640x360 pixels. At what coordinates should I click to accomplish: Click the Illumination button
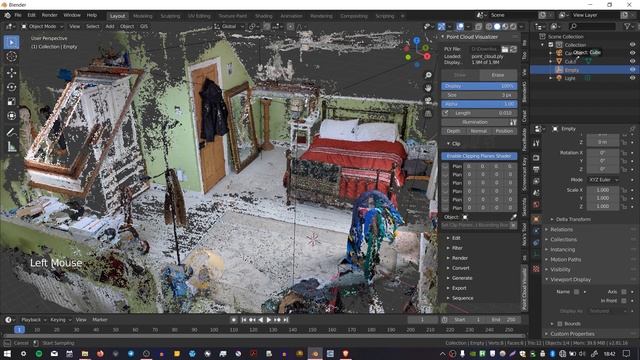point(475,122)
